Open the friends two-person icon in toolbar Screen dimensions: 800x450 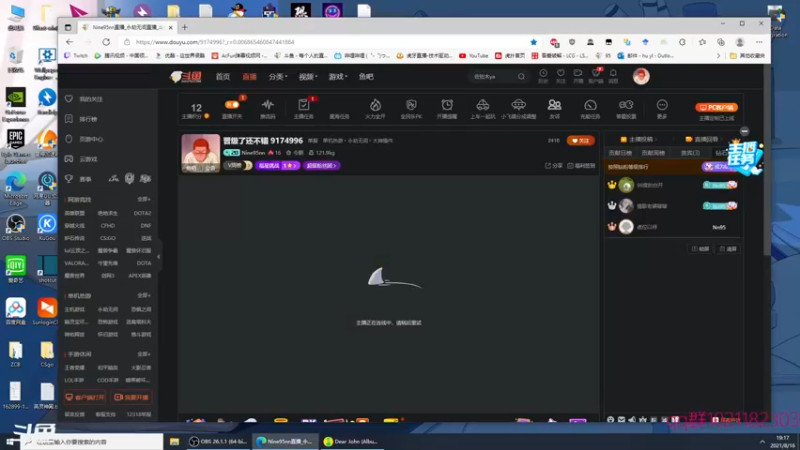pos(554,105)
